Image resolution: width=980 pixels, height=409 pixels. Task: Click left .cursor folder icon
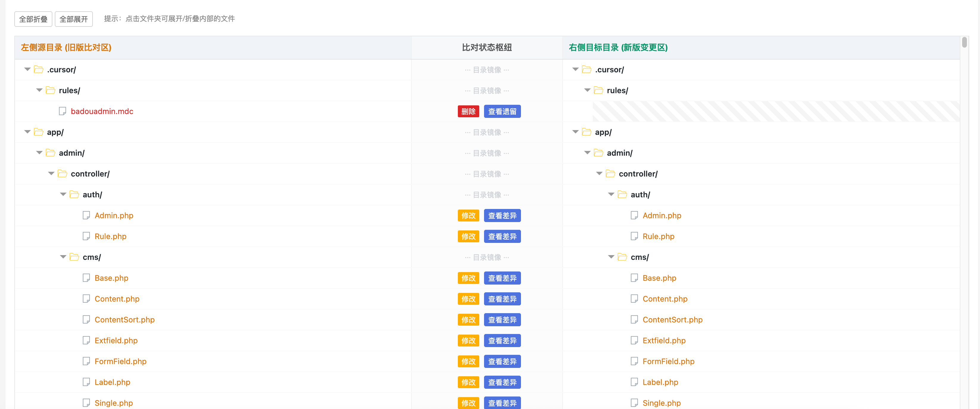tap(38, 69)
